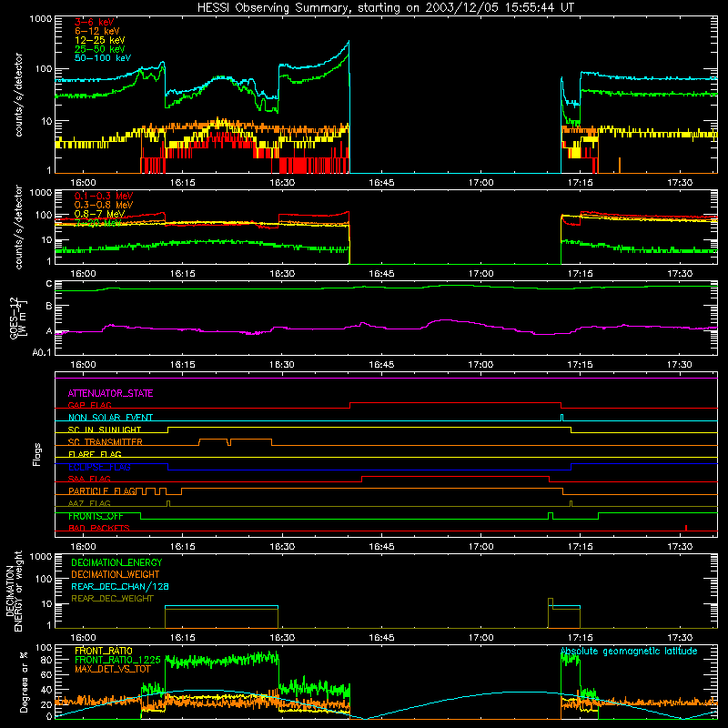Select the AAZ_FLAG label
The image size is (728, 728).
(89, 503)
